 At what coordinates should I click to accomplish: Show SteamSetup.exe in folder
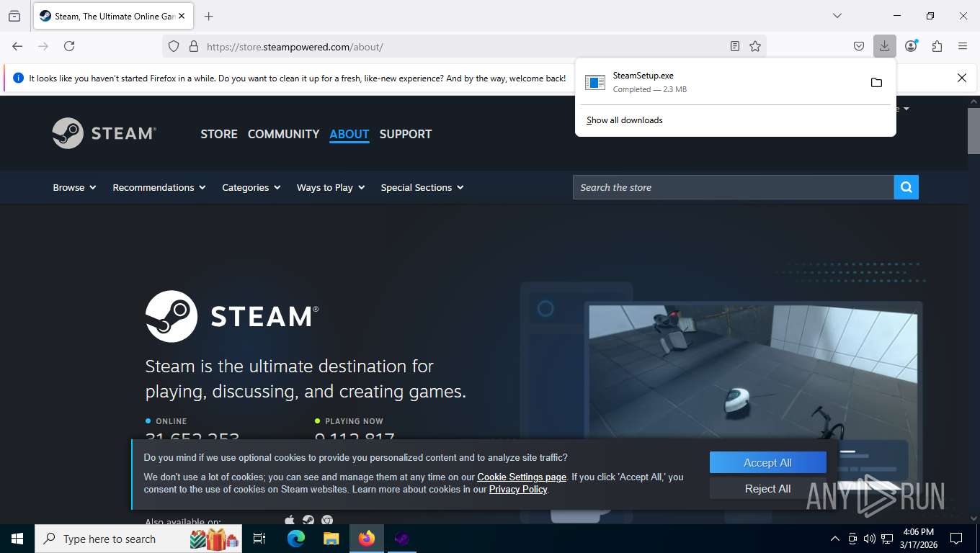(876, 82)
